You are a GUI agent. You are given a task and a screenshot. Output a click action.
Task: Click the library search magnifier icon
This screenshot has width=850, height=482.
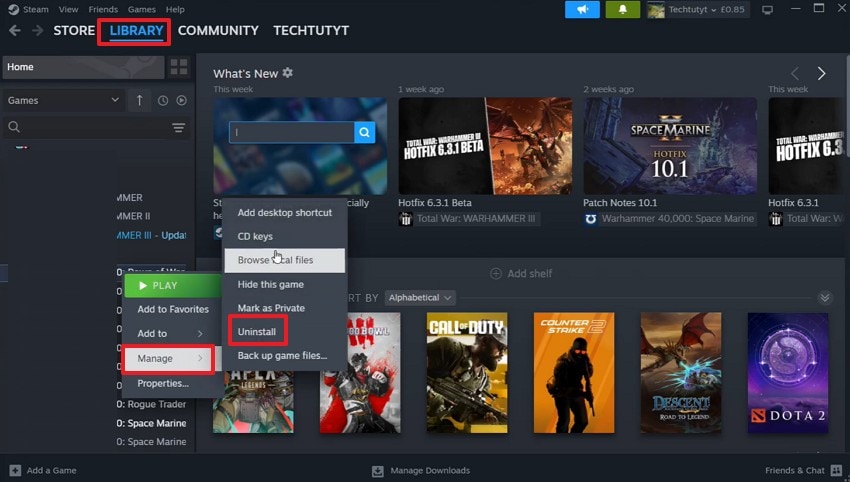point(14,127)
